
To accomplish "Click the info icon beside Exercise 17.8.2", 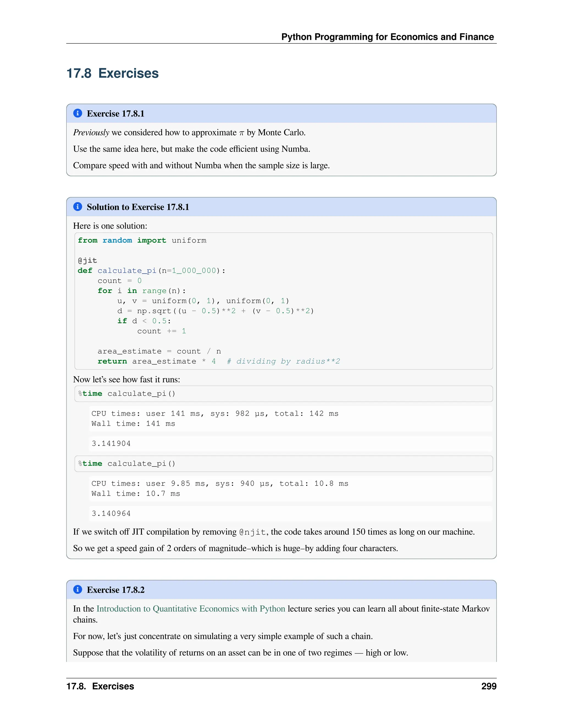I will (x=78, y=589).
